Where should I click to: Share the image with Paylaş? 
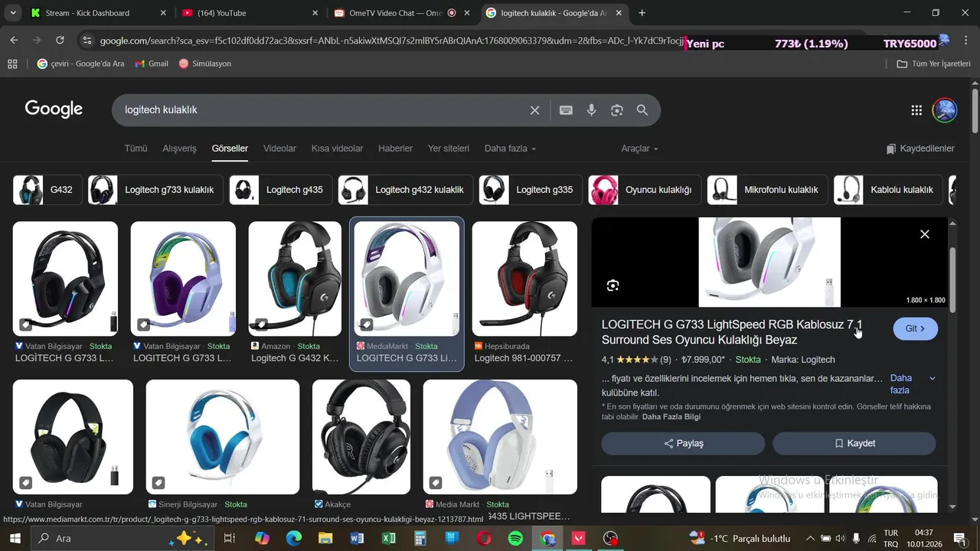683,444
